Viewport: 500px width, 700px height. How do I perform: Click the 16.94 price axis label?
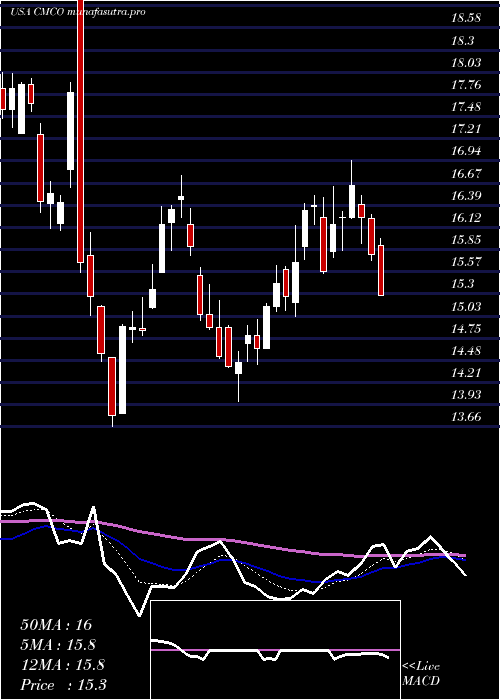(465, 151)
